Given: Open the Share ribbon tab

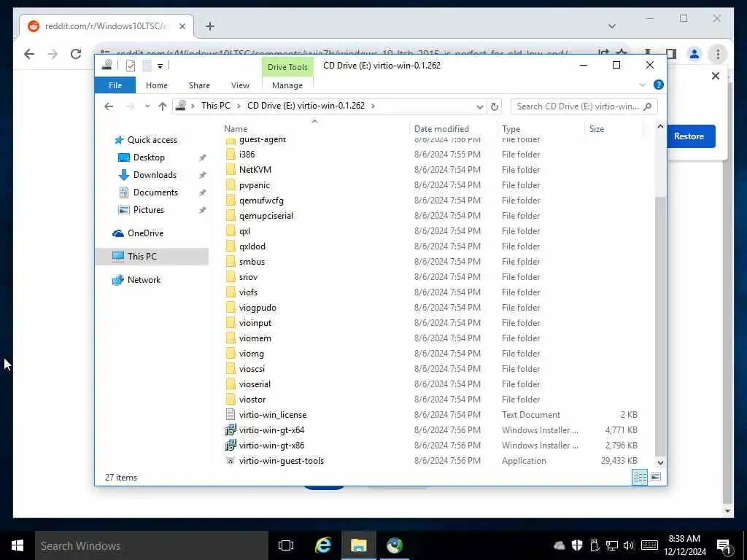Looking at the screenshot, I should point(199,85).
